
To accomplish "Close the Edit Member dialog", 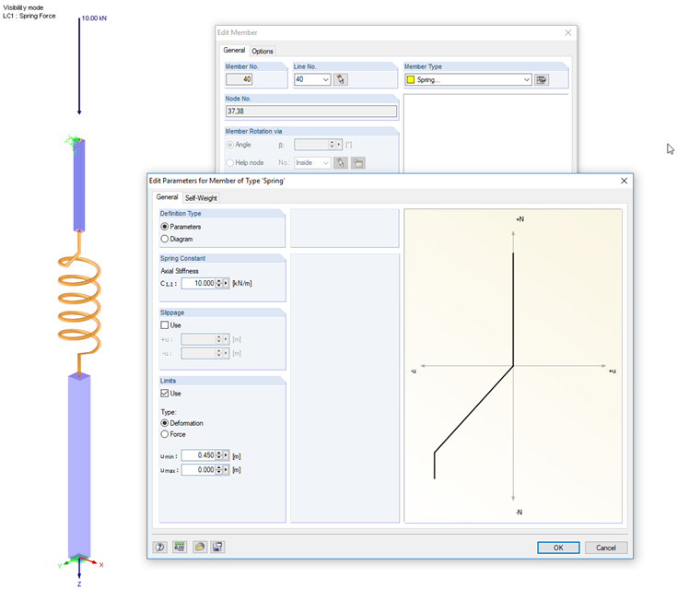I will 568,32.
